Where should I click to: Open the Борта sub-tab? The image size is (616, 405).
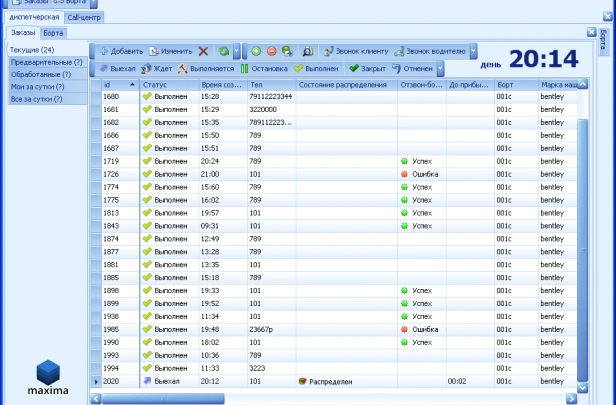[x=53, y=33]
